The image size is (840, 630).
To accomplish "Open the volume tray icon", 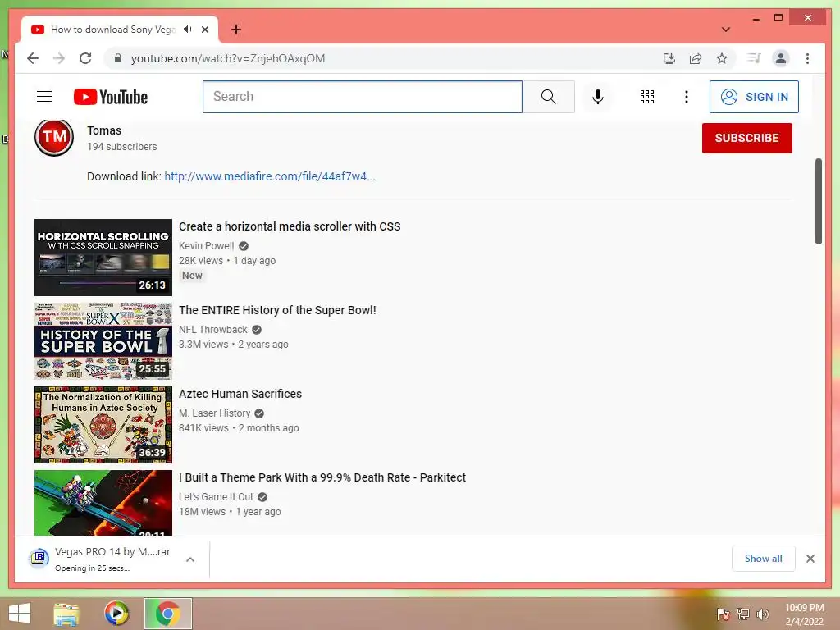I will (x=763, y=614).
